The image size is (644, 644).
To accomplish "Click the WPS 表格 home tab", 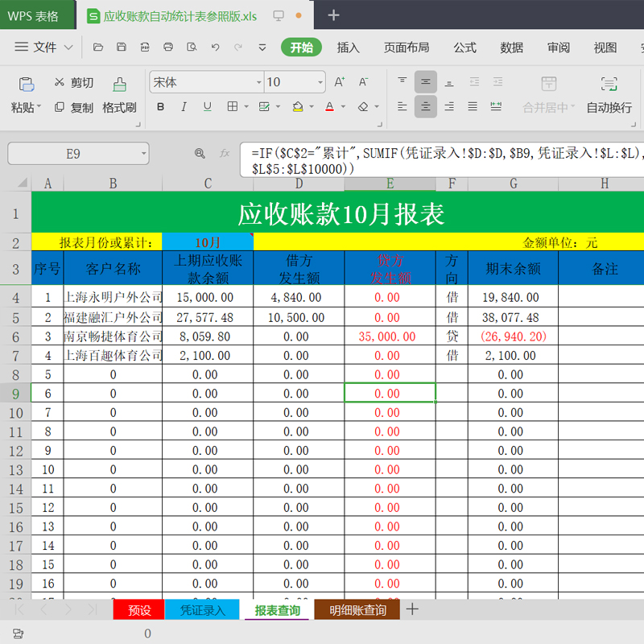I will tap(37, 16).
